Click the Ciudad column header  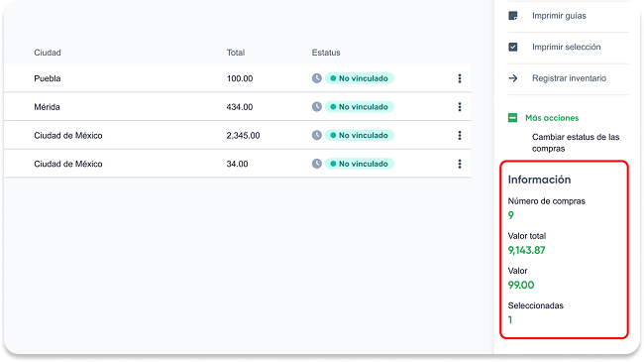click(48, 53)
